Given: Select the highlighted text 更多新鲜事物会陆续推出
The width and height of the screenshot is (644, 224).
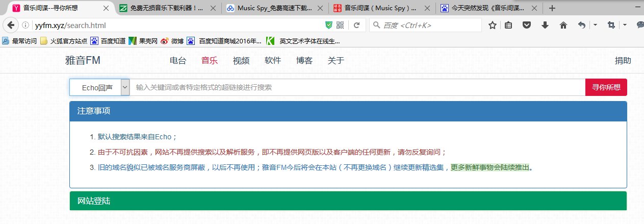Looking at the screenshot, I should [490, 167].
